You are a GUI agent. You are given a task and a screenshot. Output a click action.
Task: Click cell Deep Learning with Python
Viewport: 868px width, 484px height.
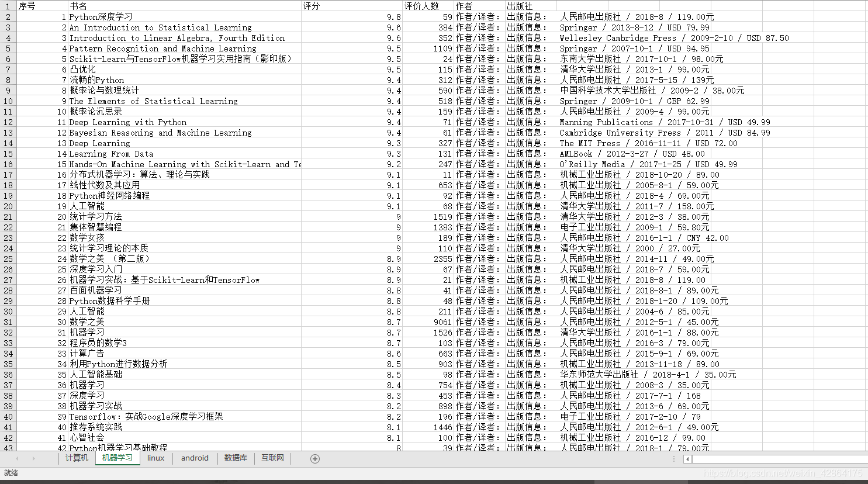point(185,122)
